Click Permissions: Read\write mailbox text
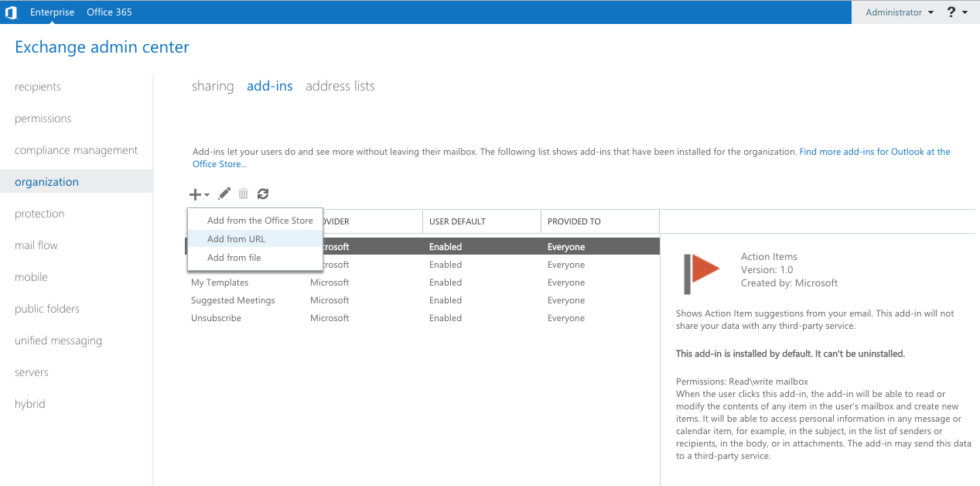 742,382
